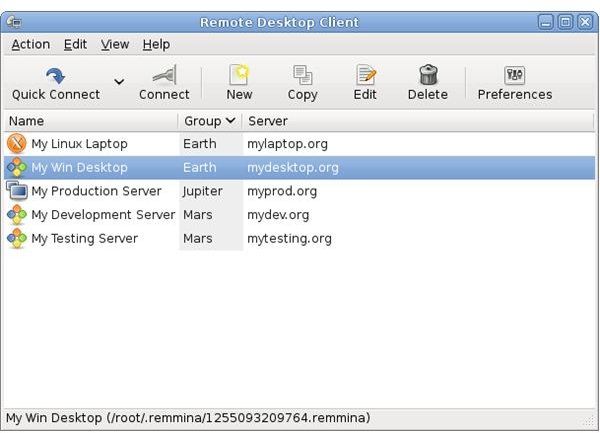This screenshot has width=600, height=433.
Task: Click the Group column header sort arrow
Action: tap(230, 121)
